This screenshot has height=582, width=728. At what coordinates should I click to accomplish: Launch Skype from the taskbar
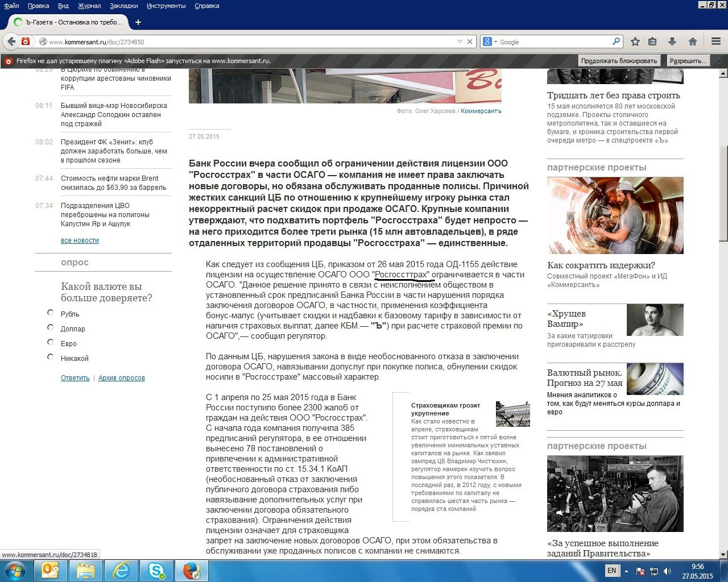(x=157, y=570)
